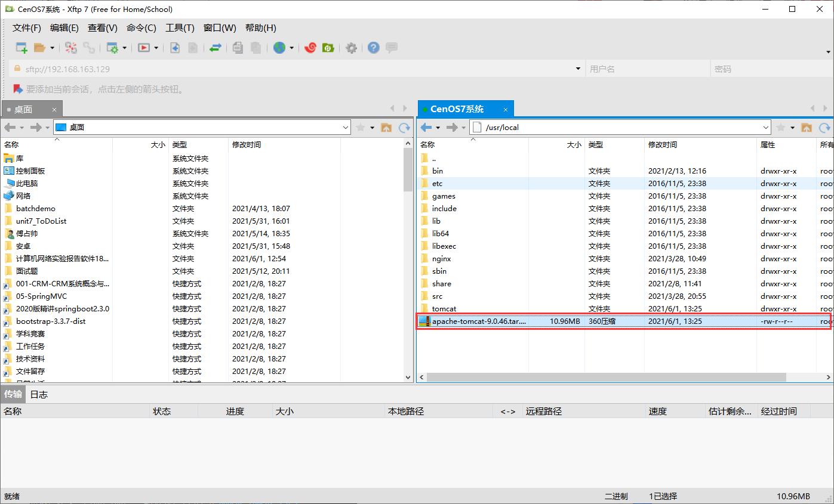Click the remote pane parent folder icon
Image resolution: width=834 pixels, height=504 pixels.
(x=807, y=128)
